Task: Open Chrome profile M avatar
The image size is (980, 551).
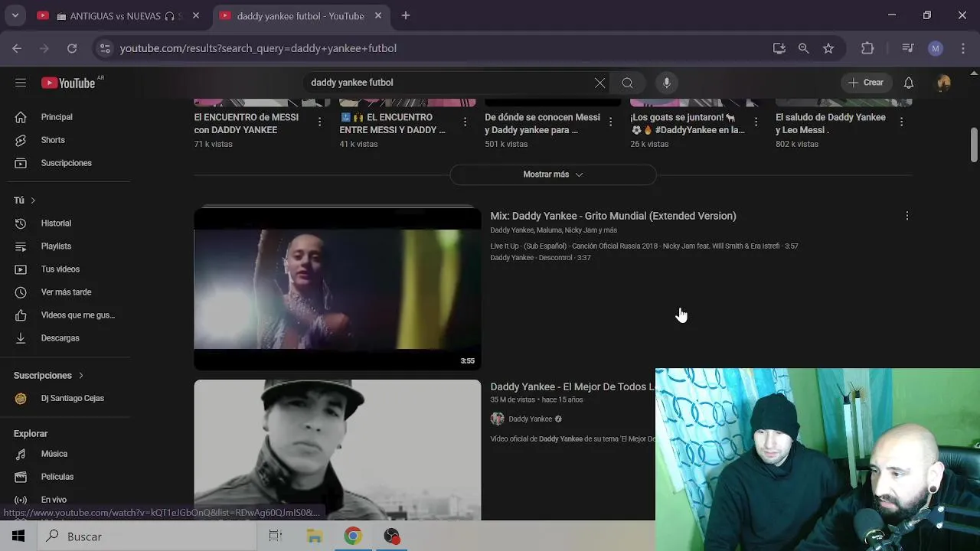Action: point(936,48)
